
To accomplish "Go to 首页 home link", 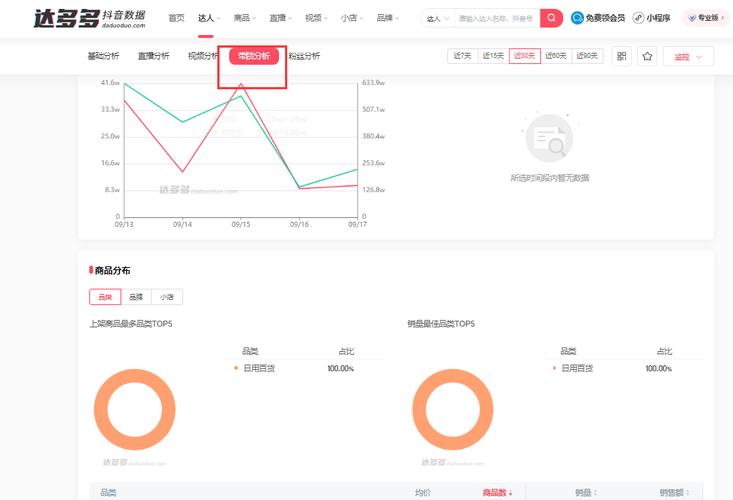I will coord(176,18).
